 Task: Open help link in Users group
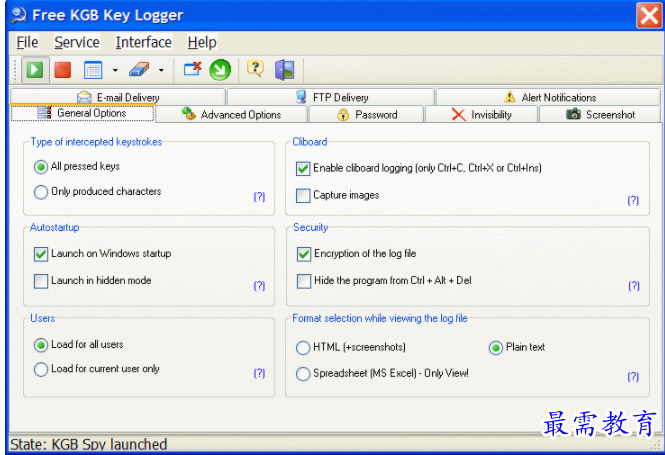click(259, 373)
